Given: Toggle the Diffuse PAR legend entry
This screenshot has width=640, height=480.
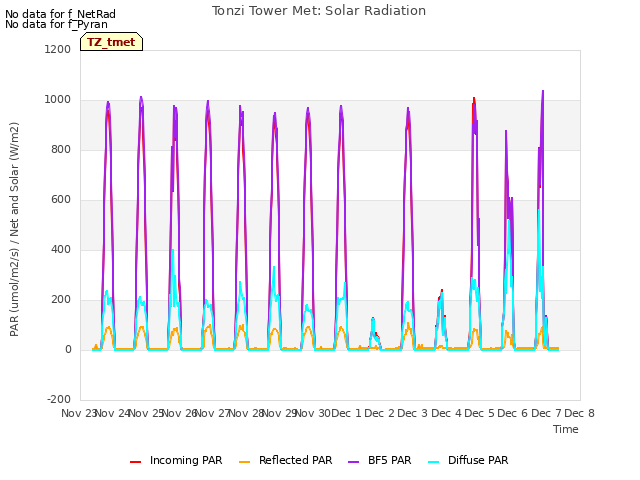Looking at the screenshot, I should [468, 460].
